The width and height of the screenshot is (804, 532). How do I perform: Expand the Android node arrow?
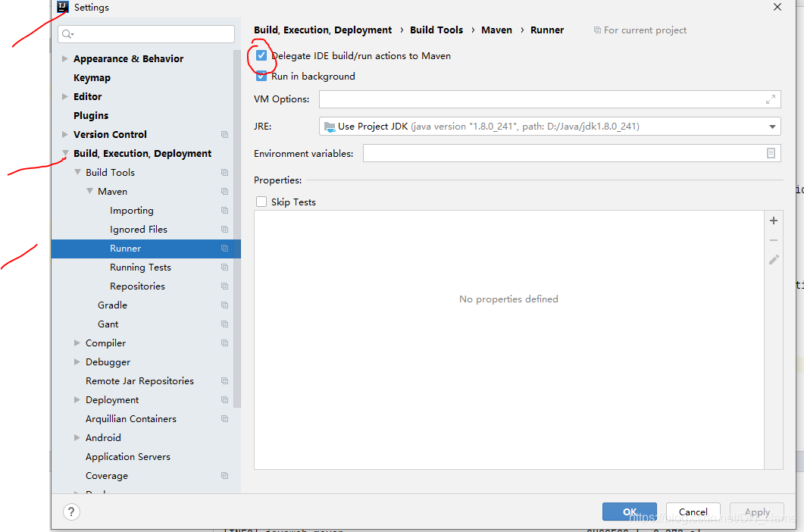[x=77, y=437]
